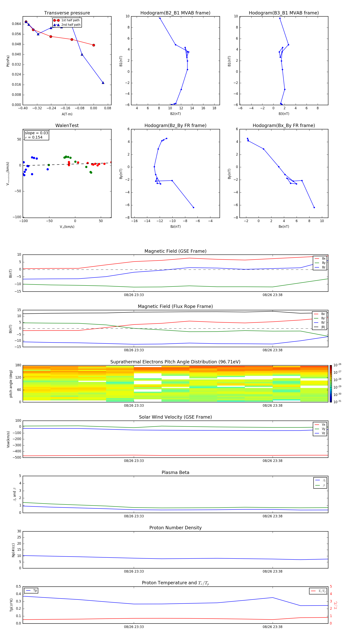Click the Suprathermal Electrons Pitch Angle Distribution title
The width and height of the screenshot is (351, 644).
[x=175, y=362]
